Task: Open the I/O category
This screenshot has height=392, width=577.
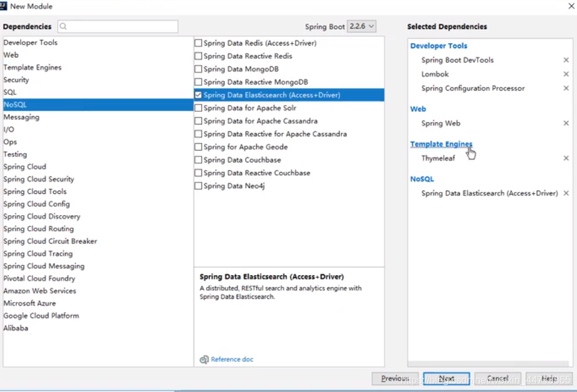Action: click(98, 129)
